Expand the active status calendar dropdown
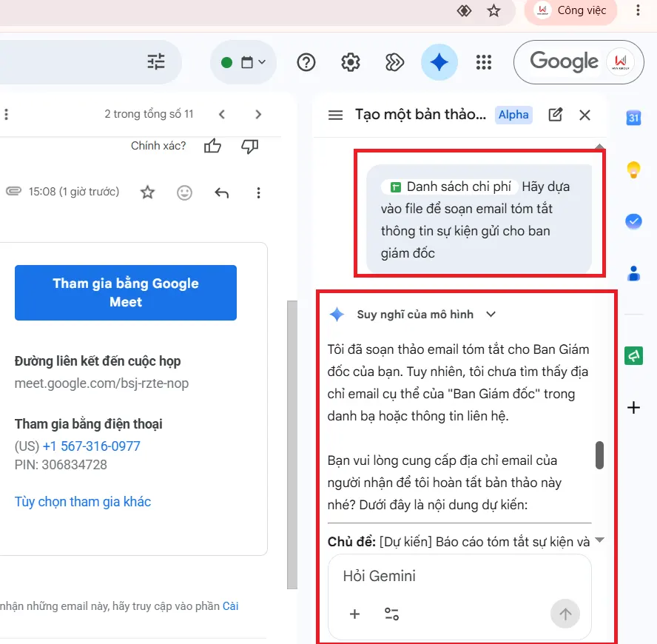 coord(243,62)
